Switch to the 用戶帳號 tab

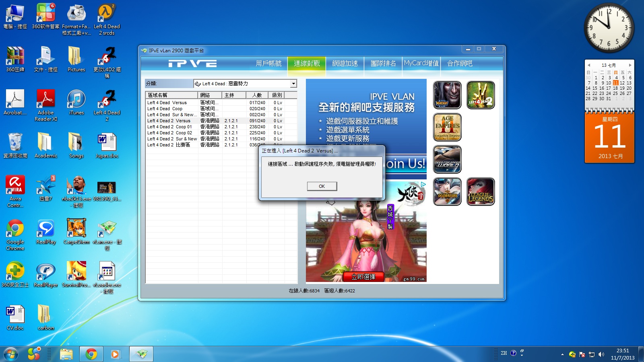point(268,64)
